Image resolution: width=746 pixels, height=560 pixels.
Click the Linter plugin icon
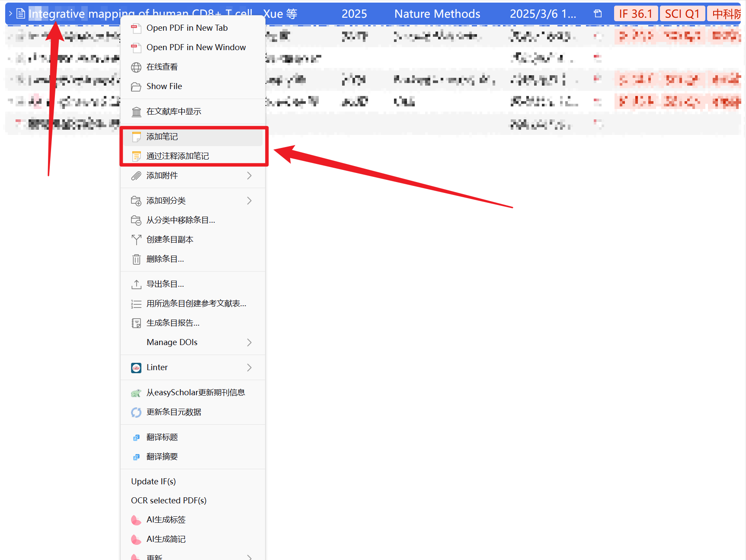tap(136, 368)
